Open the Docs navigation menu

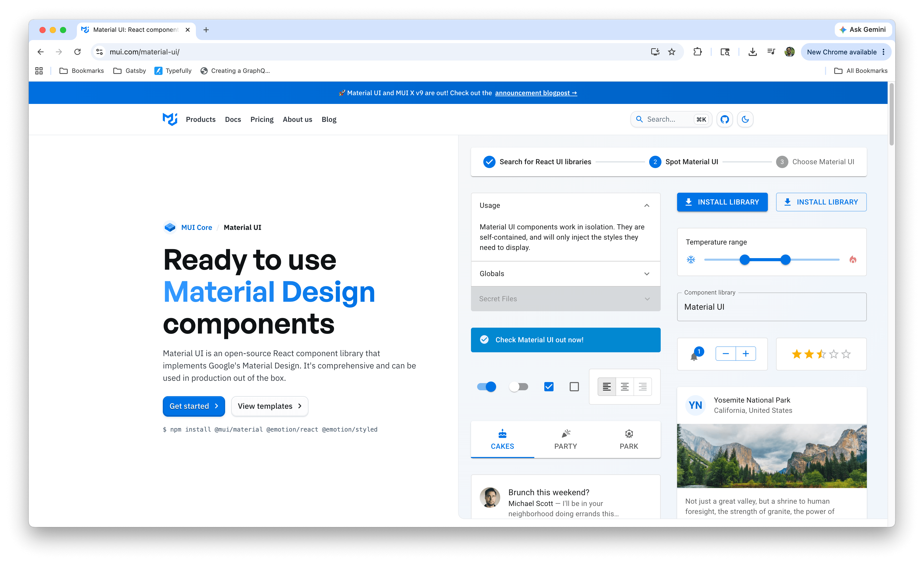point(233,119)
